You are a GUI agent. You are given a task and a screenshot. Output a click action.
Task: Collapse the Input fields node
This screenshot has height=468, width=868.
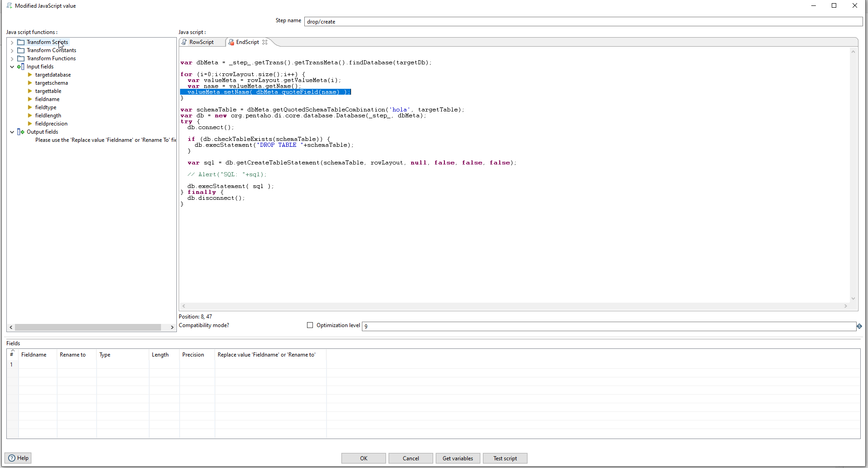pos(11,66)
